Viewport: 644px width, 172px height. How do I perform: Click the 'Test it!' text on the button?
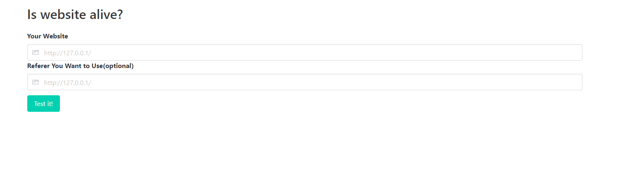[43, 104]
